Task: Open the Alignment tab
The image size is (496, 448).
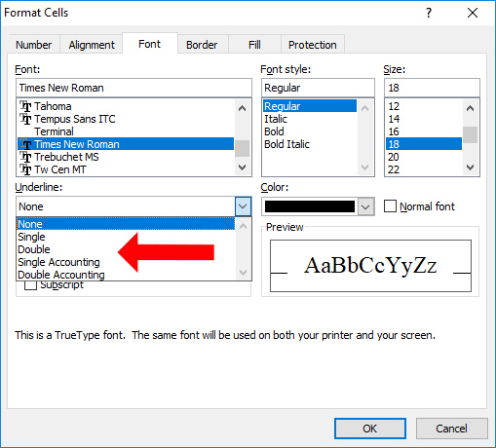Action: (x=92, y=45)
